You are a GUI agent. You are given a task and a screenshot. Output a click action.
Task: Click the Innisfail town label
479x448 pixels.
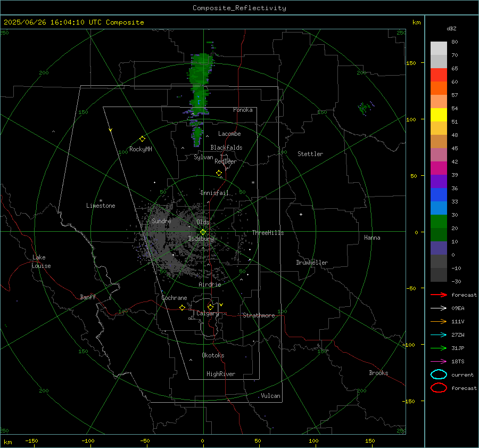click(214, 193)
